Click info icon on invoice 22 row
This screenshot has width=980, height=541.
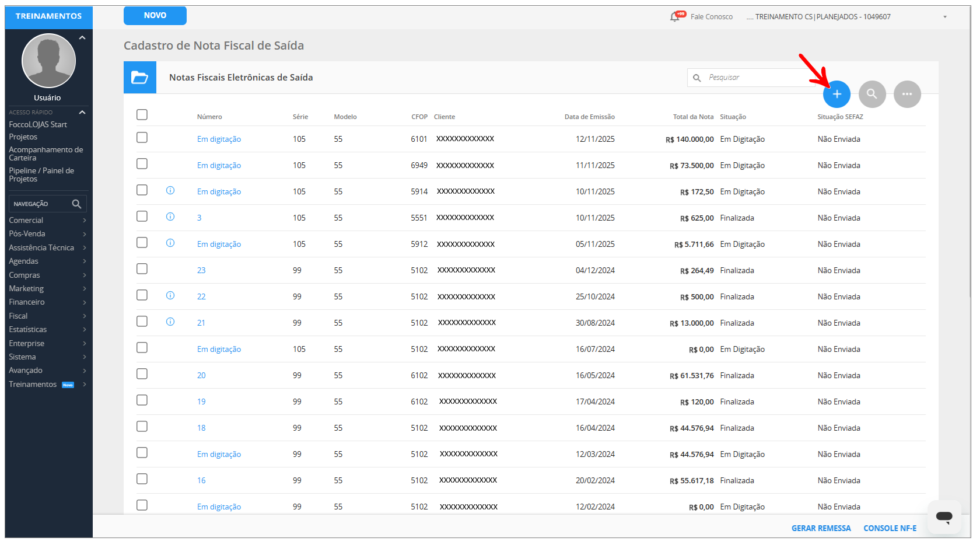click(170, 295)
